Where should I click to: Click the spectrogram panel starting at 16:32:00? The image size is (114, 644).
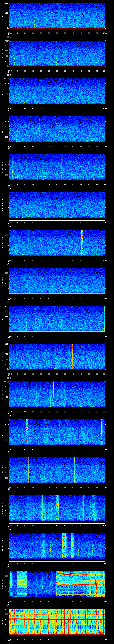[57, 622]
